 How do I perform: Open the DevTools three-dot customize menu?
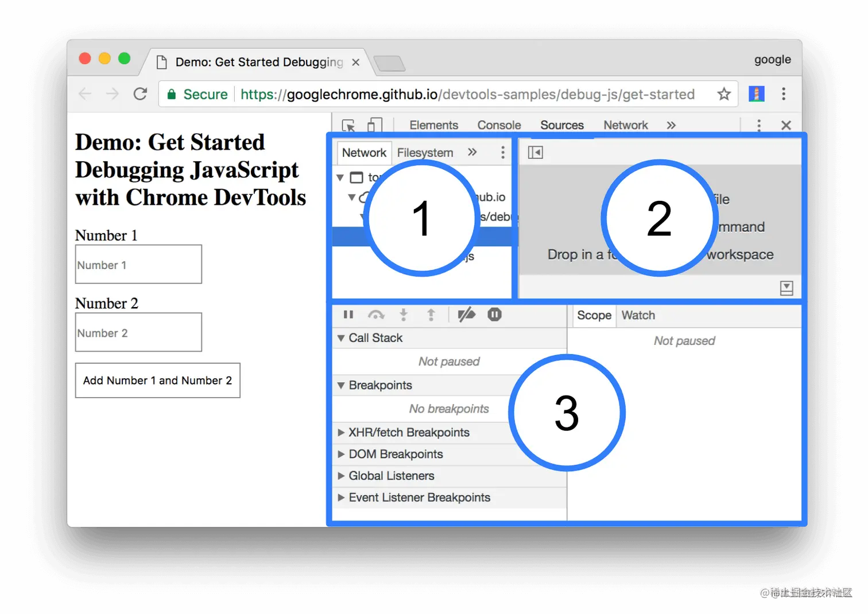point(759,125)
